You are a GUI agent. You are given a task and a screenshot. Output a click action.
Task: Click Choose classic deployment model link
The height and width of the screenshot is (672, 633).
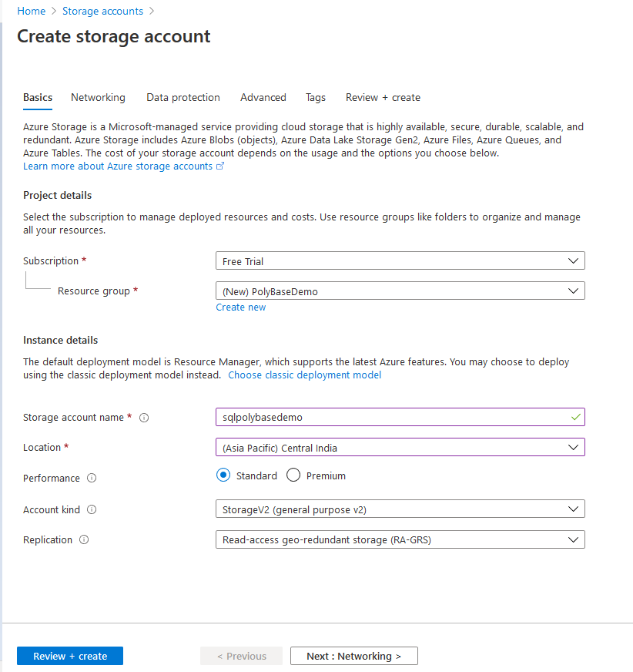pyautogui.click(x=304, y=375)
